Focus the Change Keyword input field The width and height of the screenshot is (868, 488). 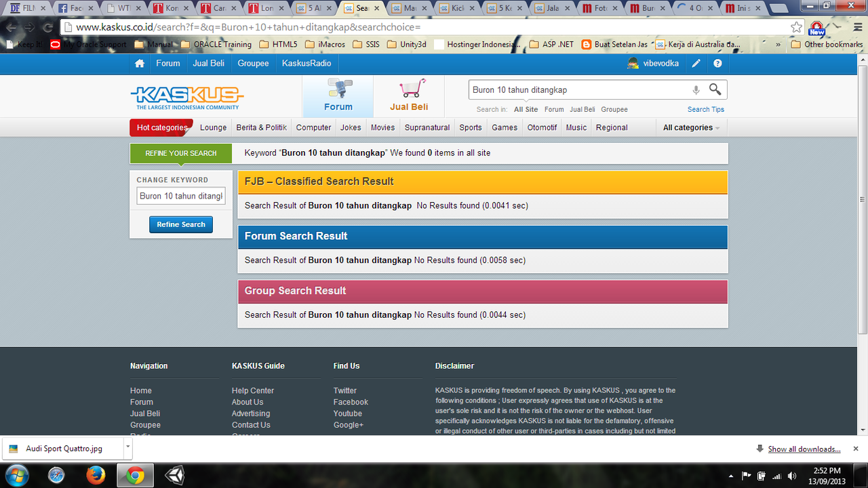click(180, 196)
